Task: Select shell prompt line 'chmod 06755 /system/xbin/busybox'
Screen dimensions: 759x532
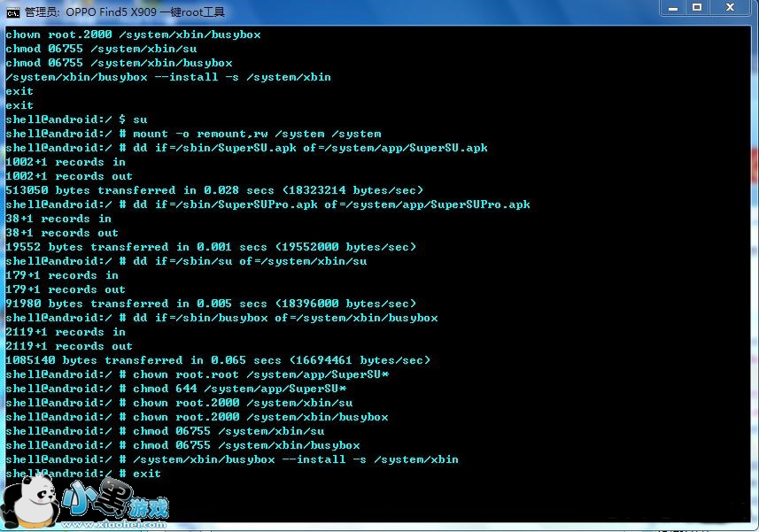Action: [x=183, y=445]
